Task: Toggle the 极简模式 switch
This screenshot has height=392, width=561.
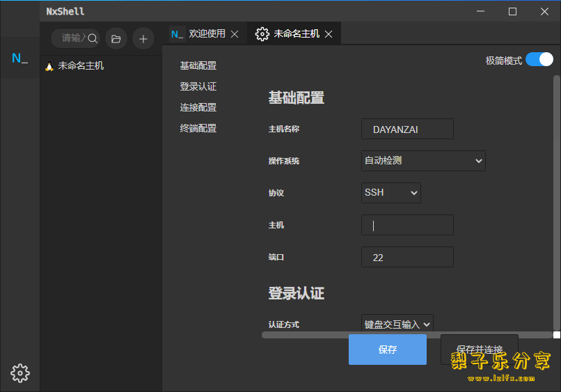Action: (x=539, y=59)
